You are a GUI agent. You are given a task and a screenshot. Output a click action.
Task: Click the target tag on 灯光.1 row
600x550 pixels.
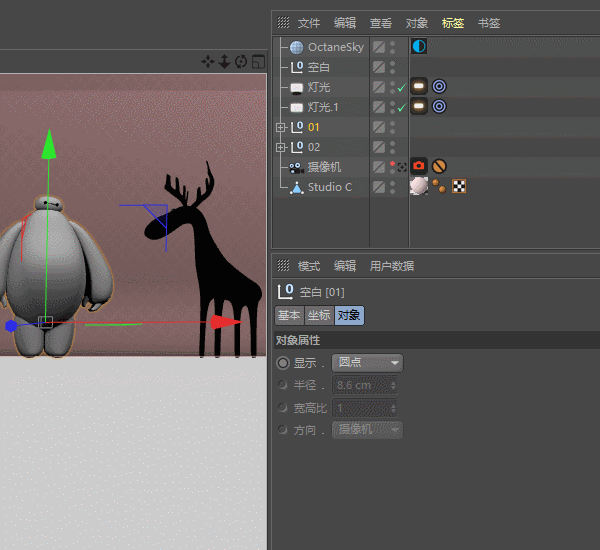[439, 106]
